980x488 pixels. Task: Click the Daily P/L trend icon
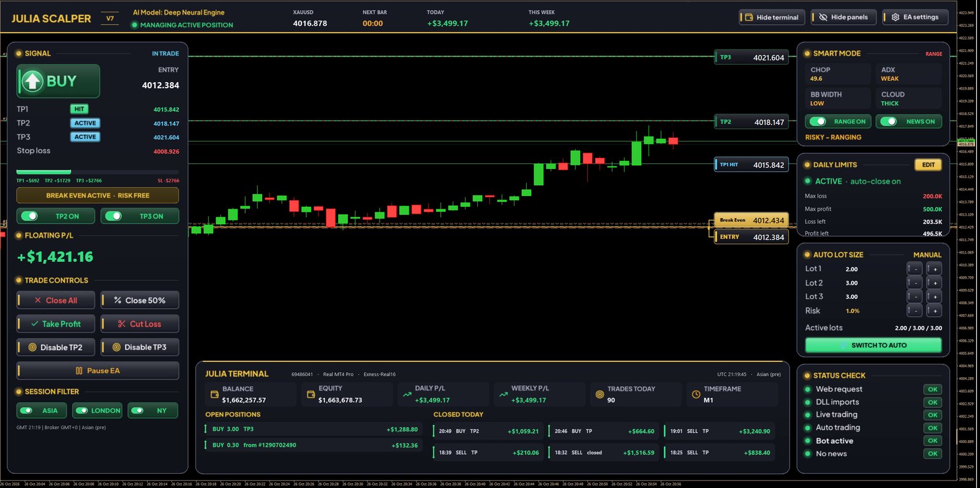click(407, 394)
